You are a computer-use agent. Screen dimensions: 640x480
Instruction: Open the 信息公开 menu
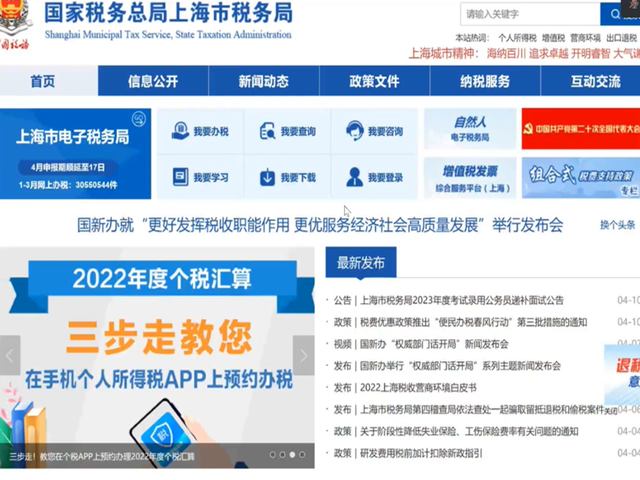[153, 81]
